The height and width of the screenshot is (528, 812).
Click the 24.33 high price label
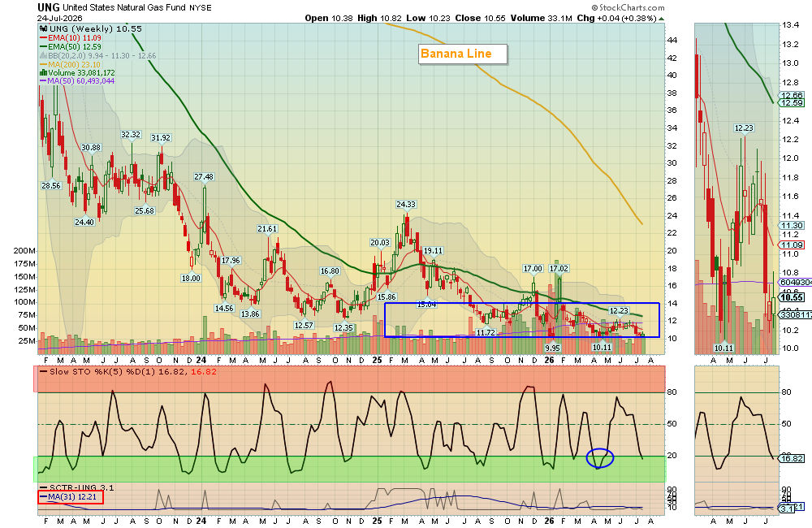click(406, 205)
